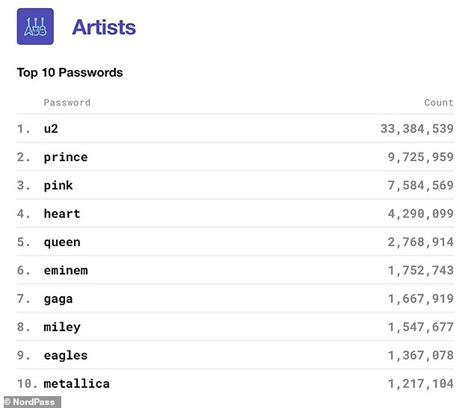474x408 pixels.
Task: Select the miley password row
Action: [235, 327]
